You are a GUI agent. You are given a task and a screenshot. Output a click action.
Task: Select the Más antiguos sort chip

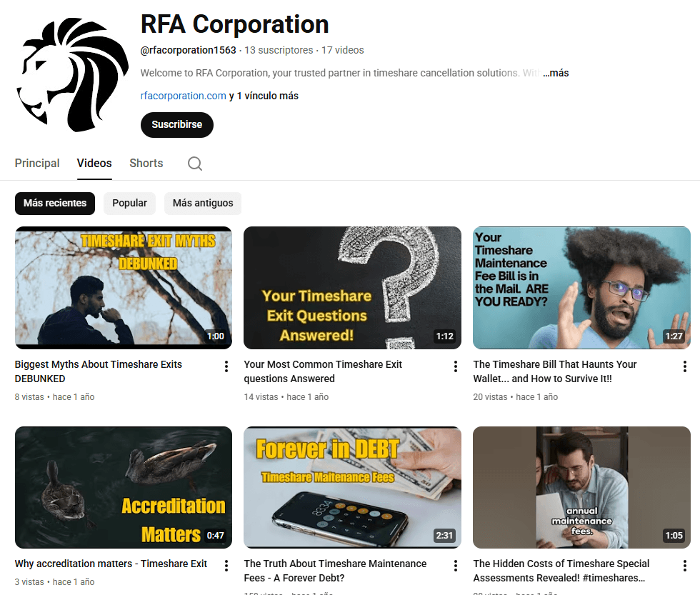pyautogui.click(x=203, y=203)
